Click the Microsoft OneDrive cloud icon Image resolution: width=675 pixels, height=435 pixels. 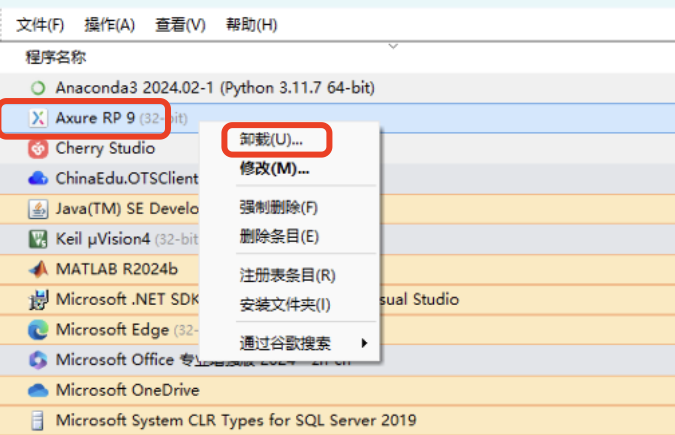pyautogui.click(x=38, y=391)
